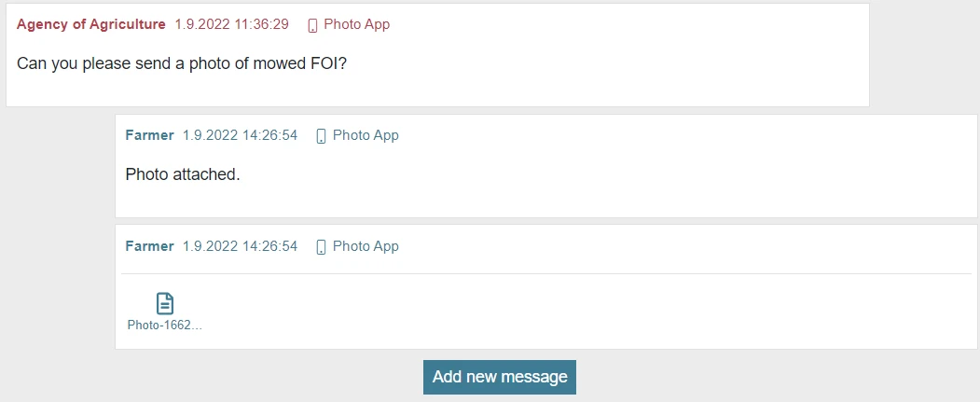
Task: Click phone icon in the 'Photo attached.' message header
Action: click(x=321, y=136)
